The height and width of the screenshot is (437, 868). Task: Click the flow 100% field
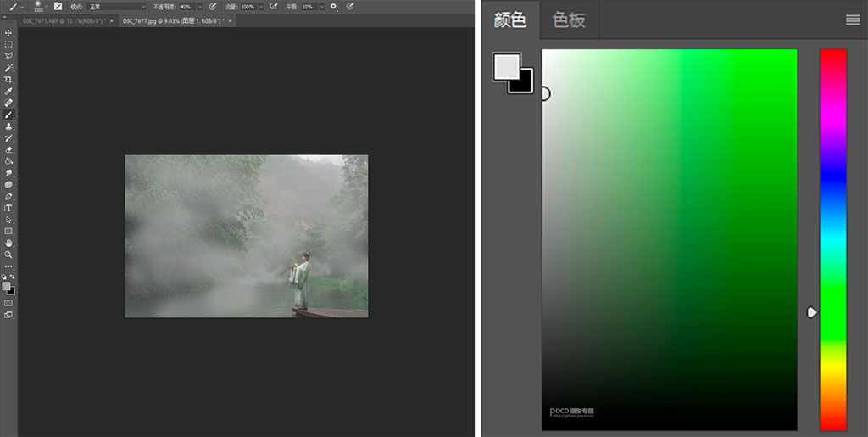(x=248, y=7)
